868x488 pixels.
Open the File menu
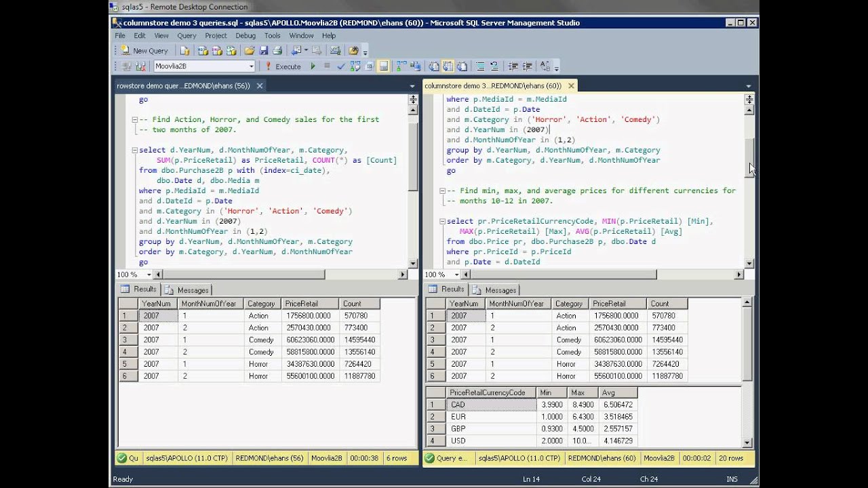click(119, 36)
